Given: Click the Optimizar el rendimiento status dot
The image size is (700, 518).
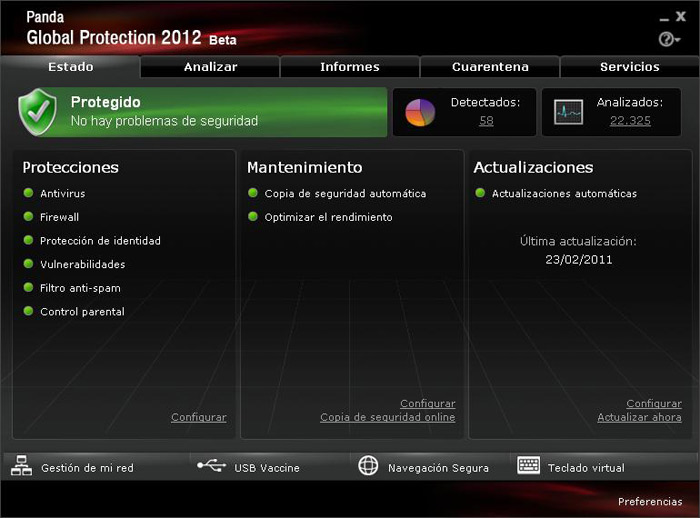Looking at the screenshot, I should pos(253,217).
